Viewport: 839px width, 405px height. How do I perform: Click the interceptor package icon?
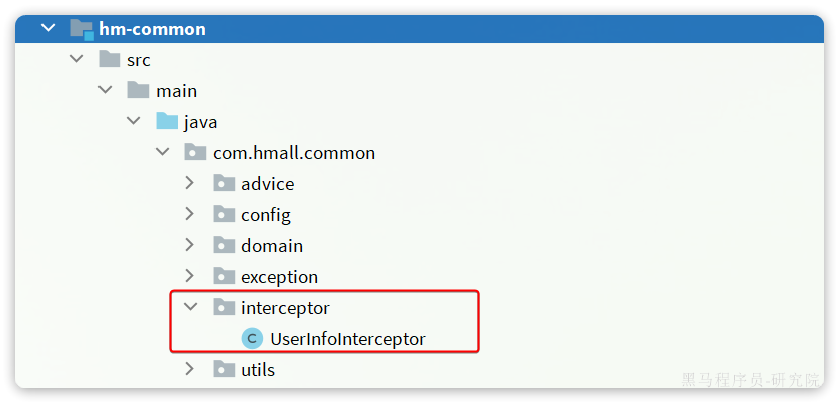(x=224, y=308)
